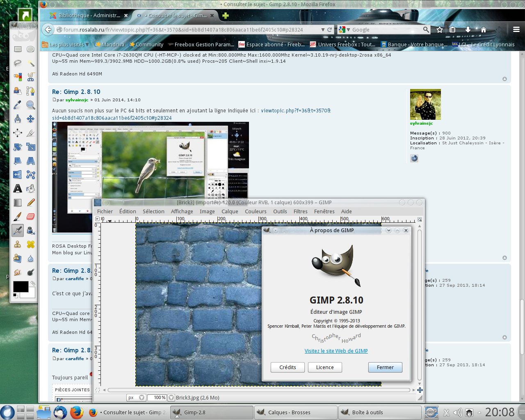Select the Bucket Fill tool
525x420 pixels.
31,189
